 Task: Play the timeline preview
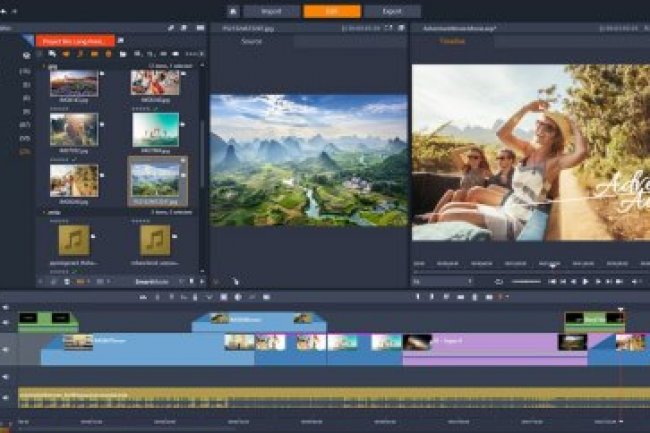pos(585,282)
